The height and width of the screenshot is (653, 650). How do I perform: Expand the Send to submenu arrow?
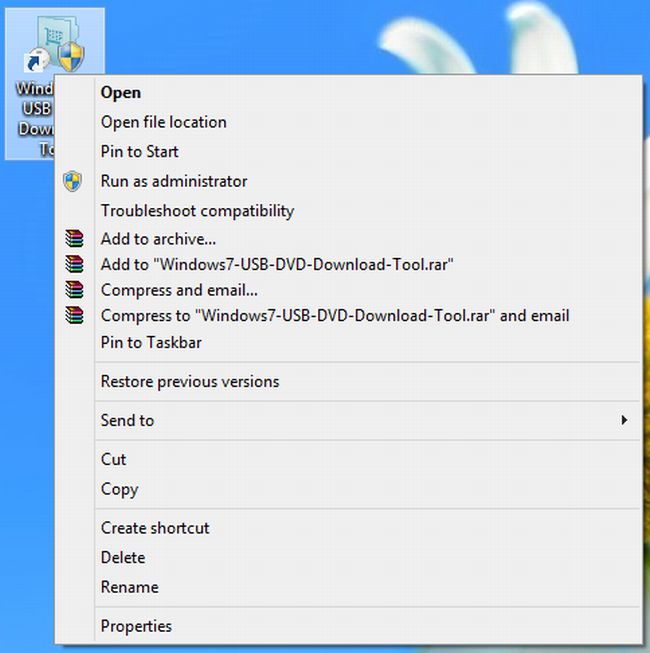(624, 420)
